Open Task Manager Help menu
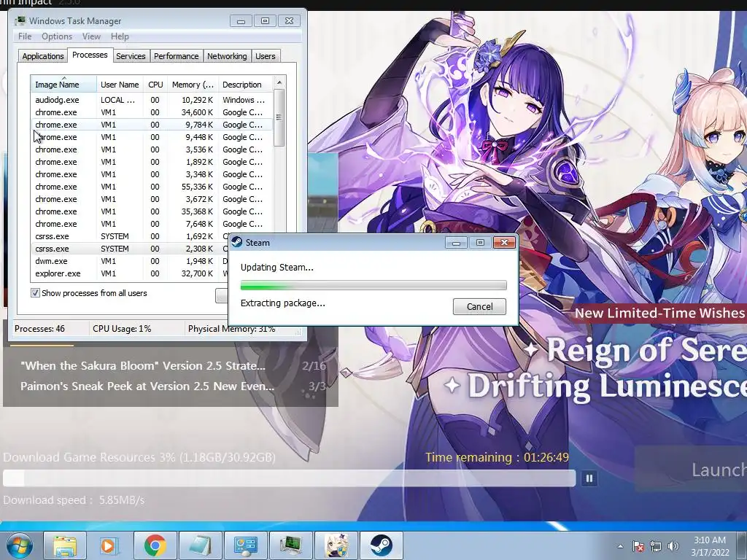The height and width of the screenshot is (560, 747). [x=120, y=36]
